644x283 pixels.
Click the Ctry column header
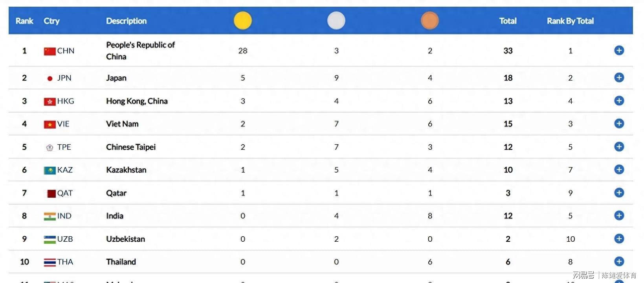pos(51,21)
